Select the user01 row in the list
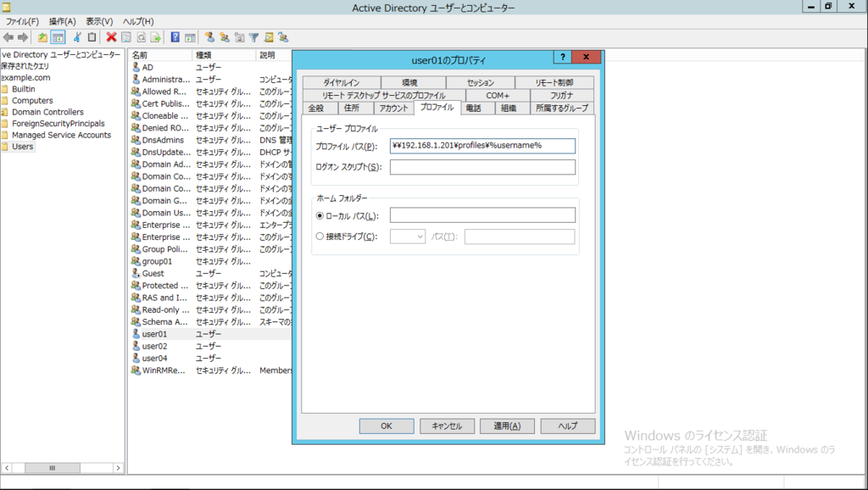868x490 pixels. [210, 334]
